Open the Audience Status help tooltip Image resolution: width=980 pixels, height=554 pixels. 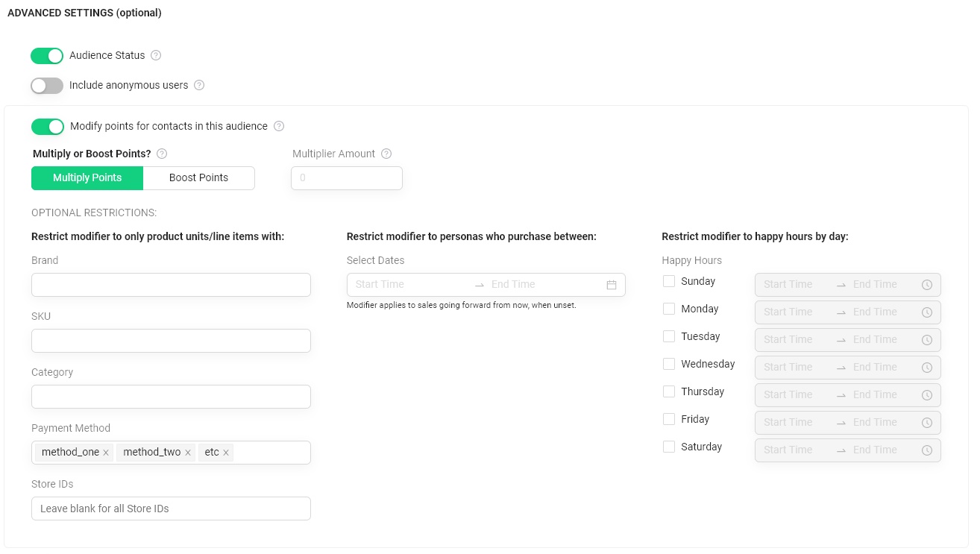(x=156, y=55)
